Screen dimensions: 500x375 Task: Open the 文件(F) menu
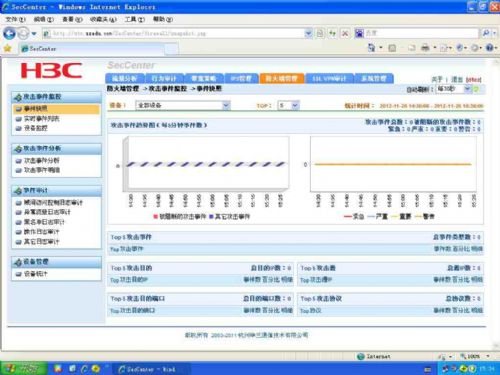coord(16,20)
